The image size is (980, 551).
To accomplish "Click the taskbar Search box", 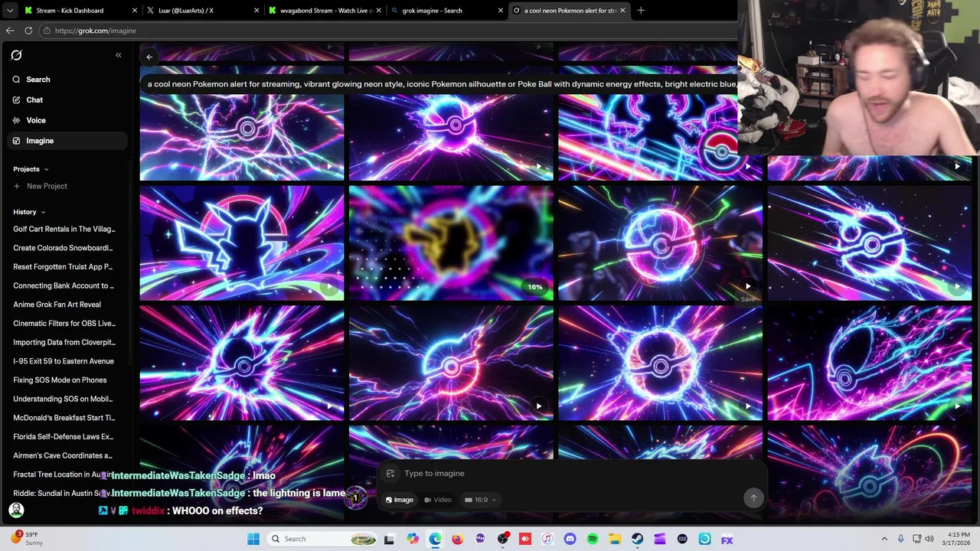I will coord(322,539).
